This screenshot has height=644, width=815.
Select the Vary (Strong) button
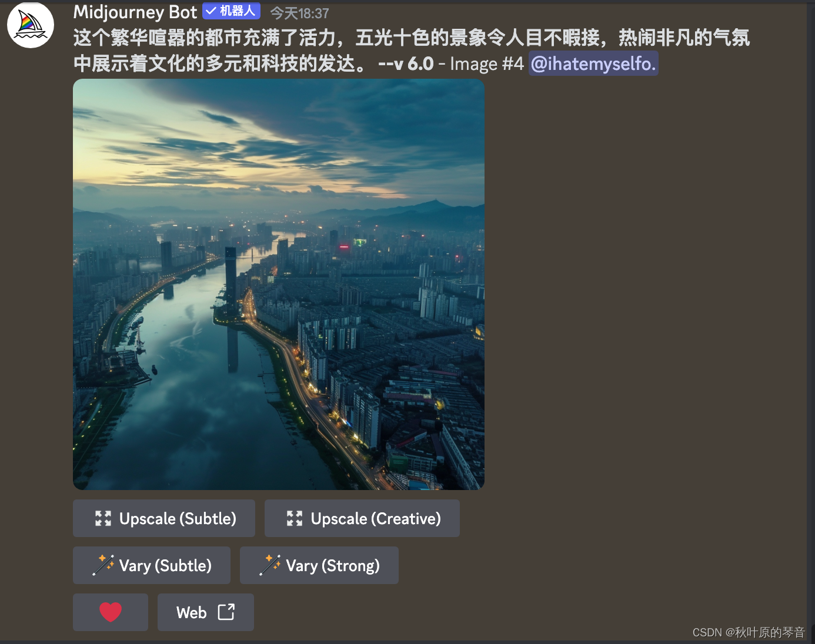click(x=319, y=565)
